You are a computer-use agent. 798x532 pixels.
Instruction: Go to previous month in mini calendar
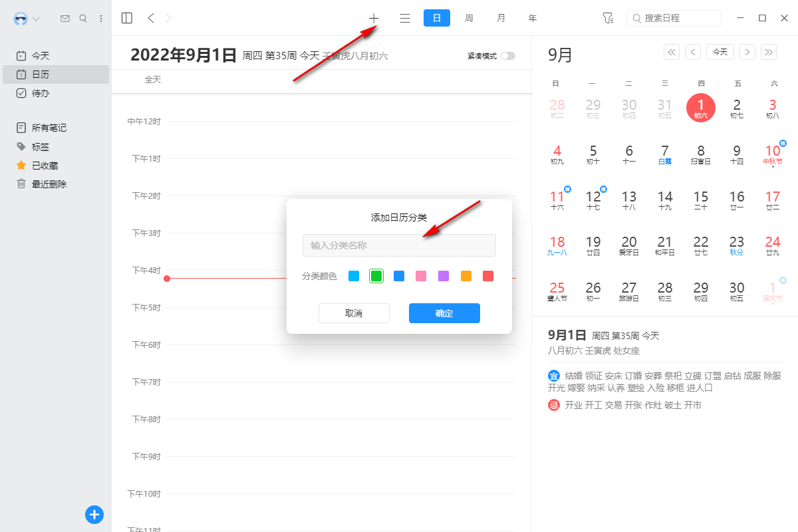point(694,51)
